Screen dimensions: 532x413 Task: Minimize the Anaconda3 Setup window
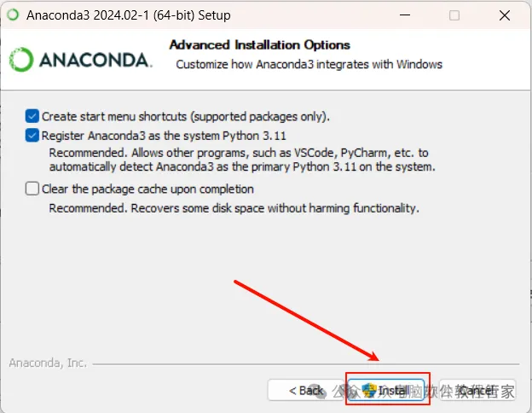pos(405,15)
